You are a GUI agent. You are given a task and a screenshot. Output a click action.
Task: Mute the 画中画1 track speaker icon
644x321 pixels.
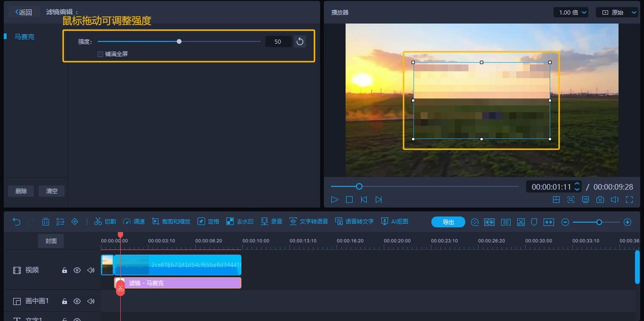tap(91, 301)
